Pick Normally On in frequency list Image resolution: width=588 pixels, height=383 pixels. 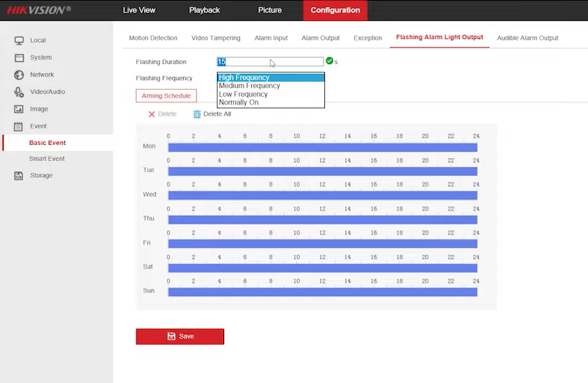tap(270, 102)
